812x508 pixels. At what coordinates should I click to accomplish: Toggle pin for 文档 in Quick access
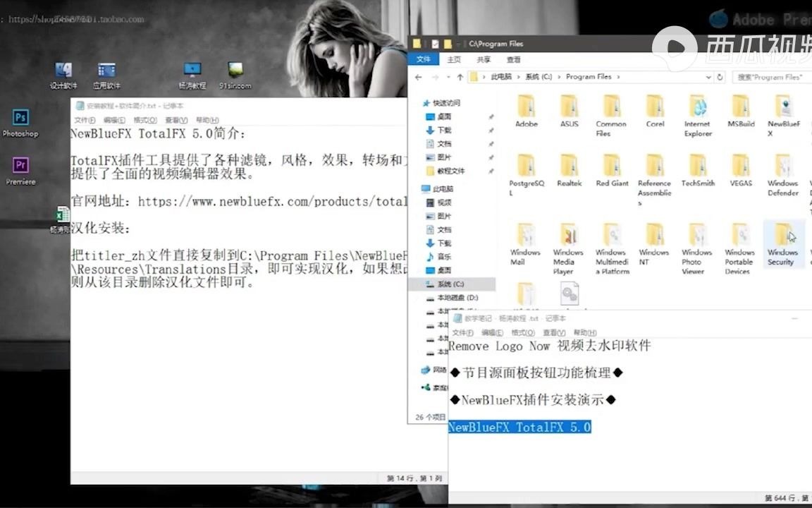[491, 143]
